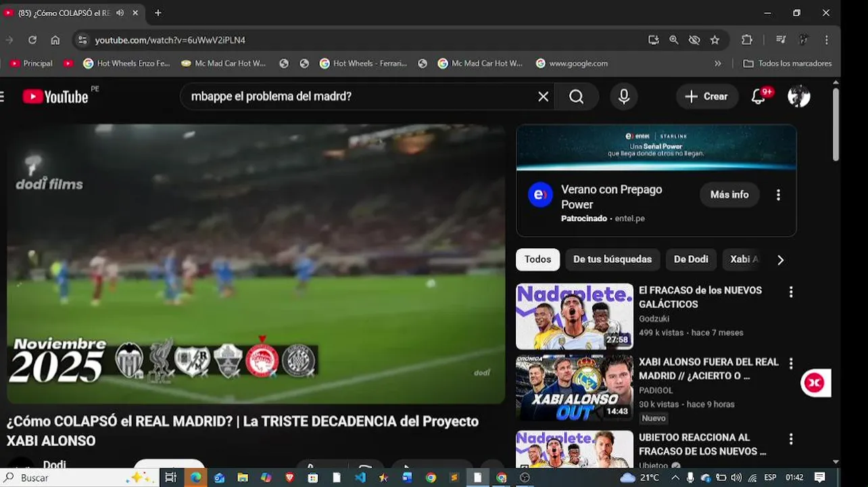Click the Windows taskbar search box
This screenshot has width=868, height=487.
(79, 478)
